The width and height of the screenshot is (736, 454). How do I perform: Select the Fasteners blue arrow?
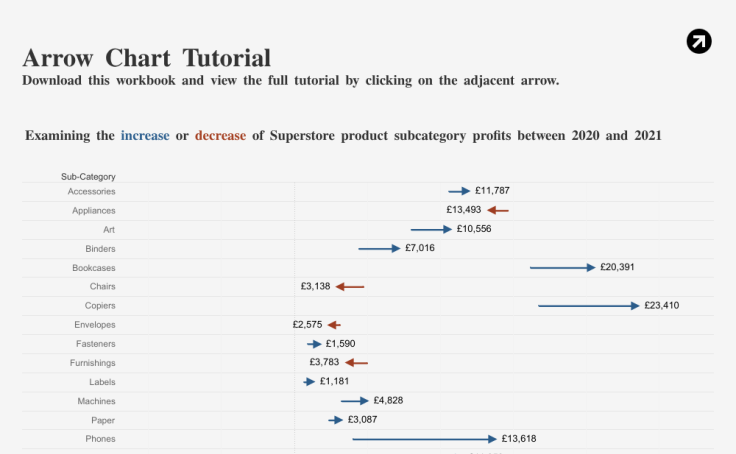coord(315,343)
